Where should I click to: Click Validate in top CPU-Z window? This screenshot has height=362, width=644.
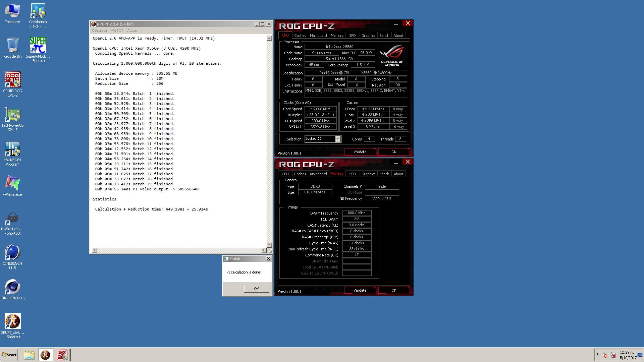click(360, 152)
